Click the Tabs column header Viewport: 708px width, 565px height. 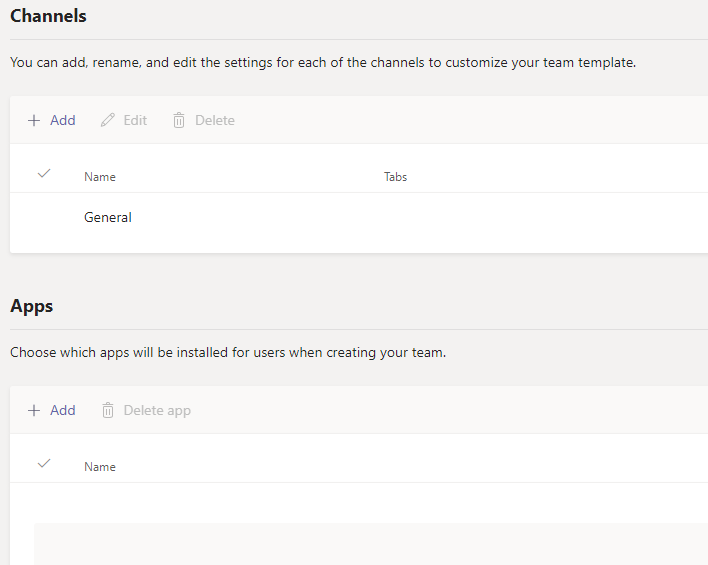coord(395,177)
